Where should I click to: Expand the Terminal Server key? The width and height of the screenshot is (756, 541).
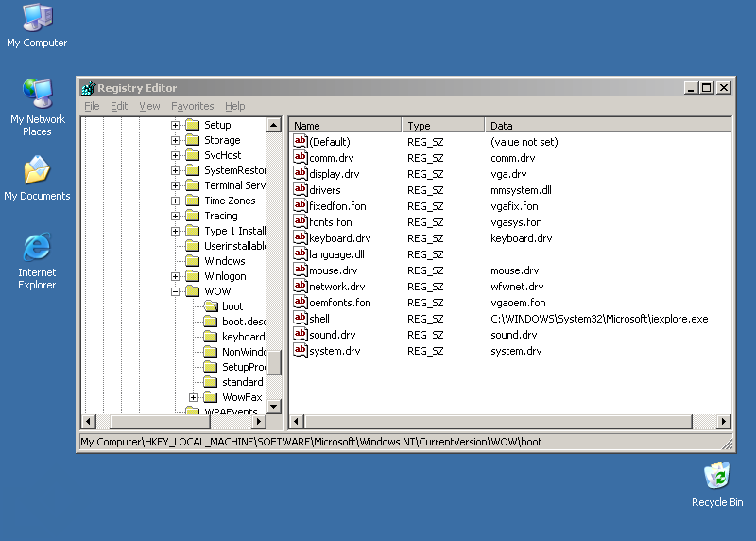[175, 185]
